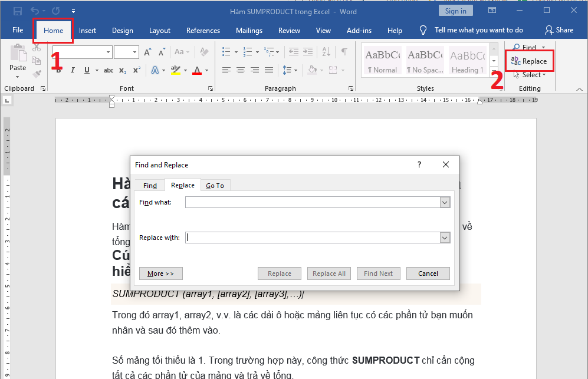This screenshot has height=379, width=588.
Task: Click the Sort icon in Paragraph group
Action: [x=326, y=51]
